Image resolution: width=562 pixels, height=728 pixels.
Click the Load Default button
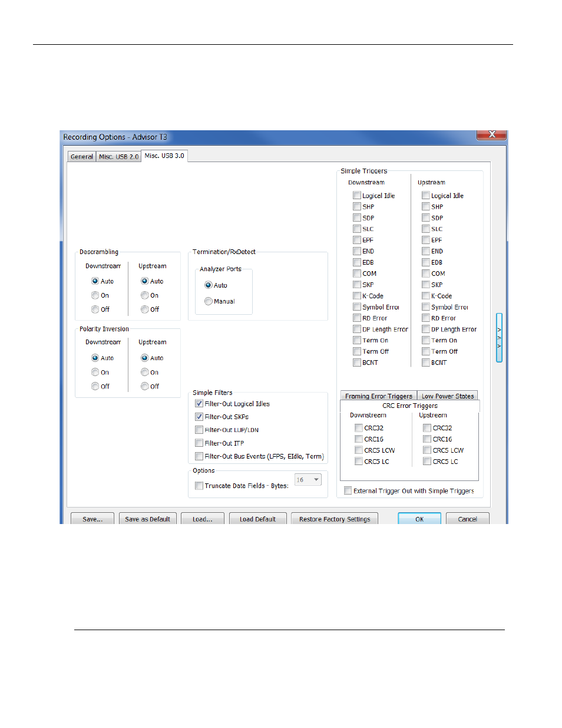click(257, 519)
